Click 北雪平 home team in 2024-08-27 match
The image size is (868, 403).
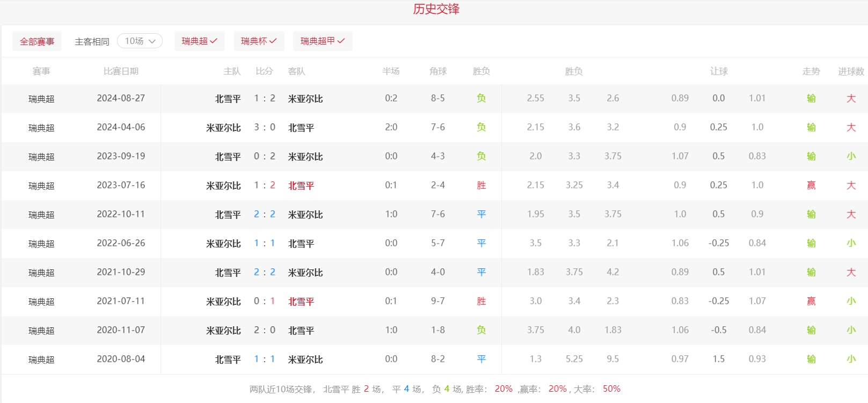(228, 99)
